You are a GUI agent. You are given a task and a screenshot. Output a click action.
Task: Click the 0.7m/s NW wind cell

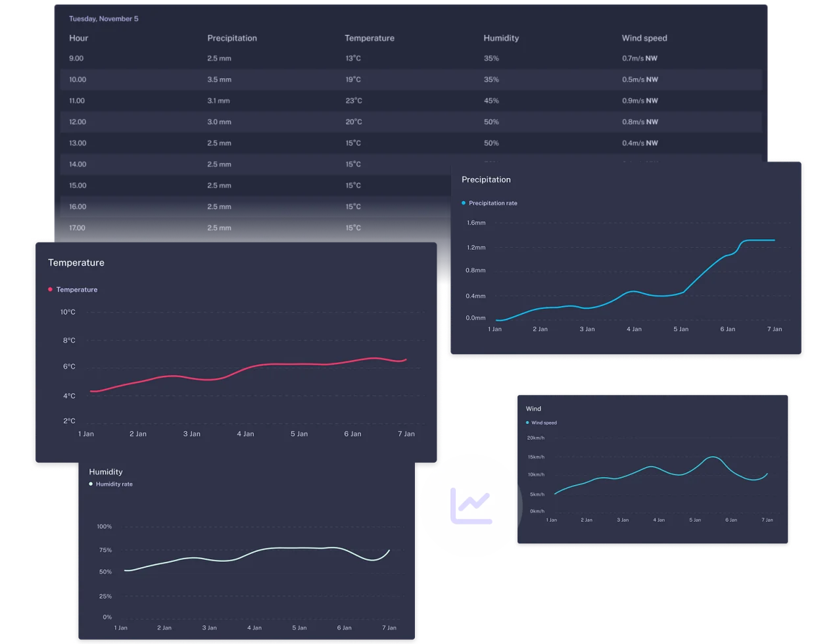[640, 58]
